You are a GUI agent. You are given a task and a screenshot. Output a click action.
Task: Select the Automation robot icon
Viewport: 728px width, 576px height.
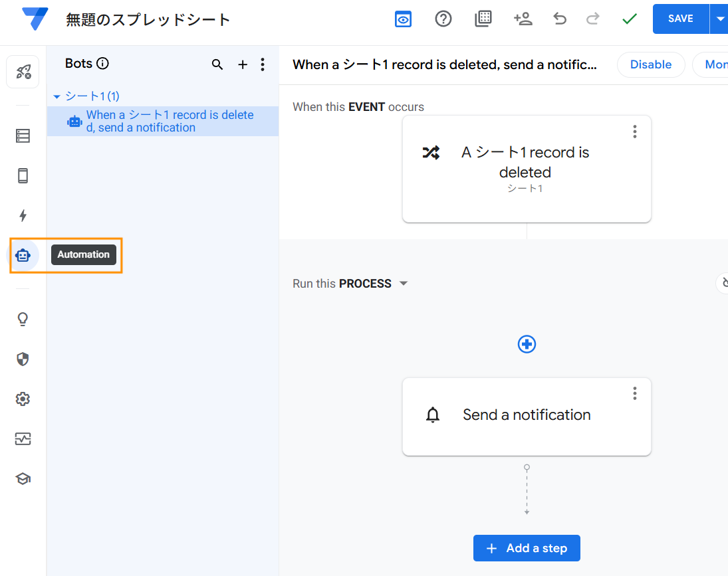pyautogui.click(x=23, y=255)
